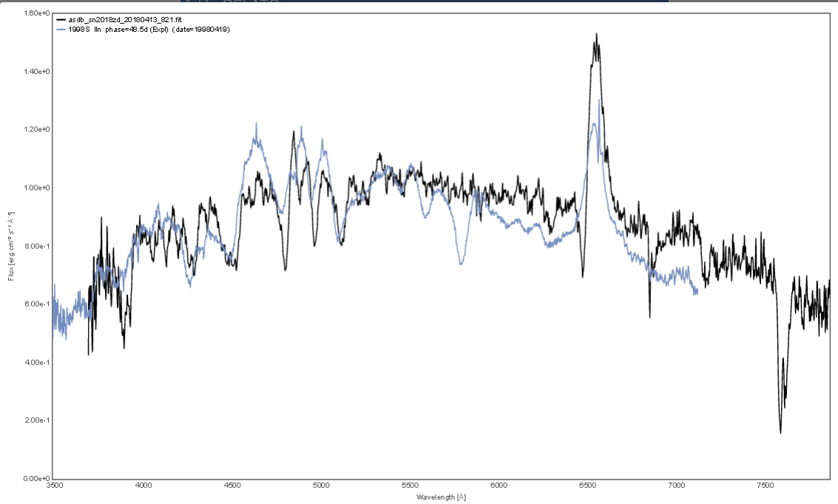Click the blue line swatch in the legend
838x504 pixels.
[x=61, y=28]
